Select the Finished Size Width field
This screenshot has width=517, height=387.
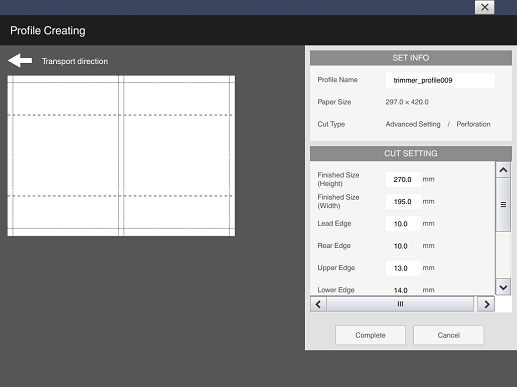tap(403, 202)
